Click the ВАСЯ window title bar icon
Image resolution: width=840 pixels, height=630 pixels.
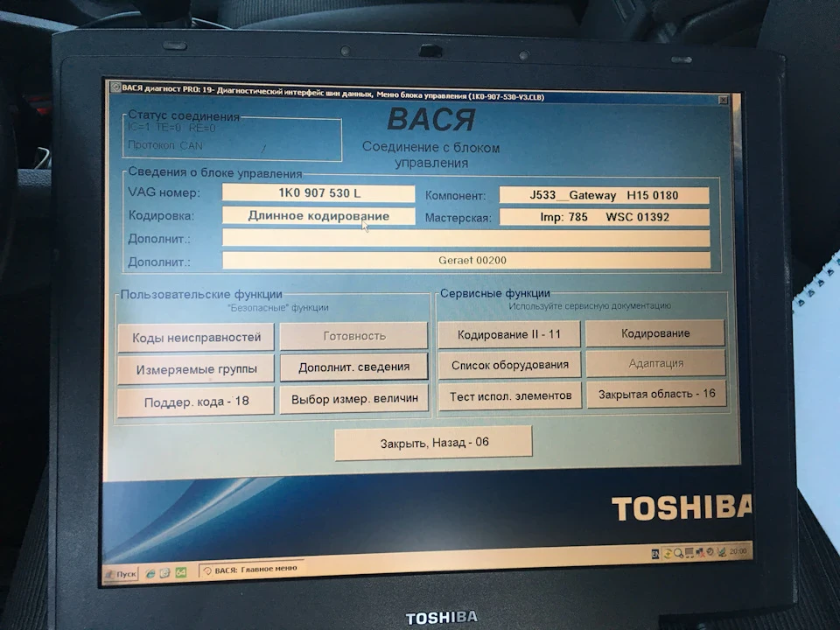(114, 87)
